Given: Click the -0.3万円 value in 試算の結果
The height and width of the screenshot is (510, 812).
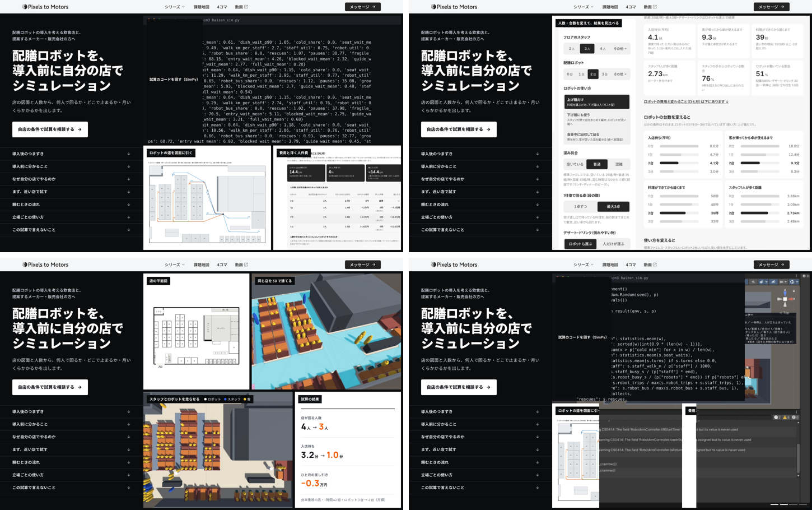Looking at the screenshot, I should [314, 483].
